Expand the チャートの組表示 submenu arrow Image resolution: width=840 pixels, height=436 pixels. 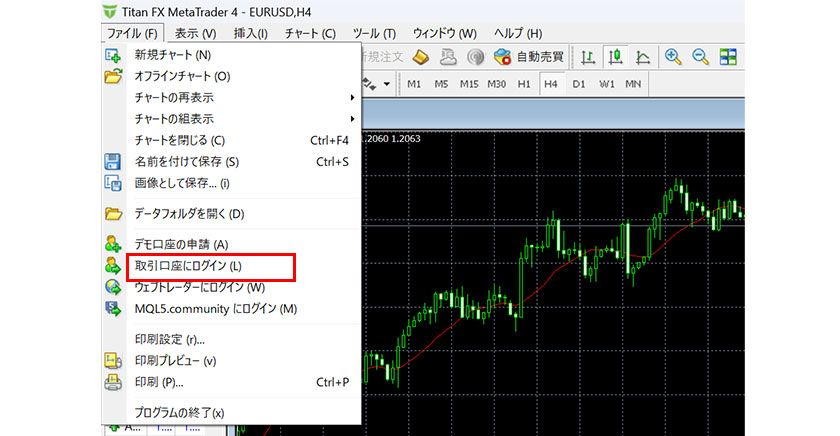[x=352, y=119]
